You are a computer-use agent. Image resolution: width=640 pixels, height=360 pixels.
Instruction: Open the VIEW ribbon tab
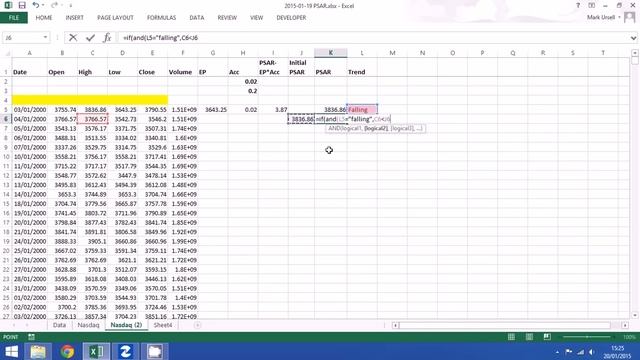tap(256, 18)
